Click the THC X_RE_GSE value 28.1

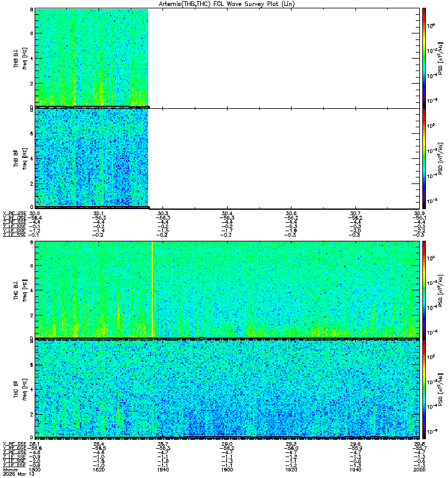point(35,444)
